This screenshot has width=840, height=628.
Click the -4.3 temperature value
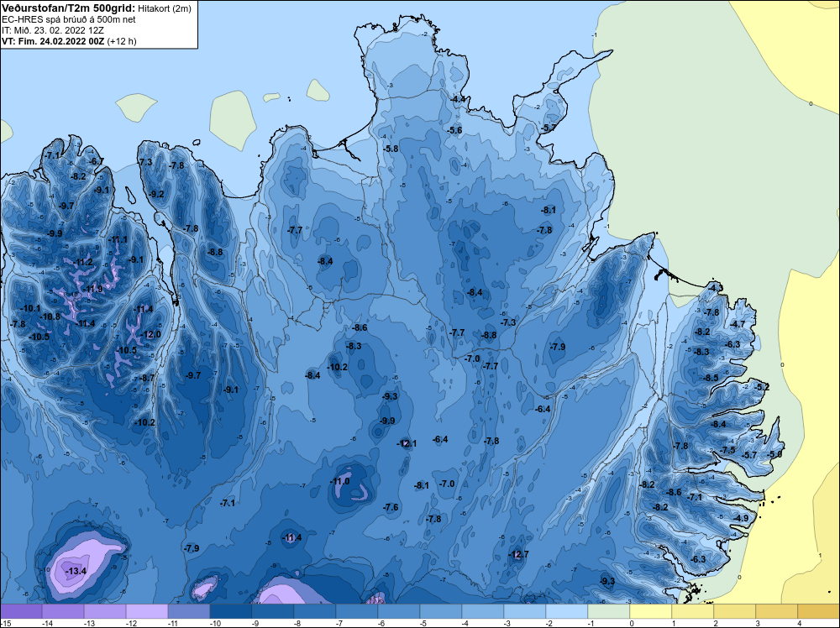pyautogui.click(x=715, y=288)
